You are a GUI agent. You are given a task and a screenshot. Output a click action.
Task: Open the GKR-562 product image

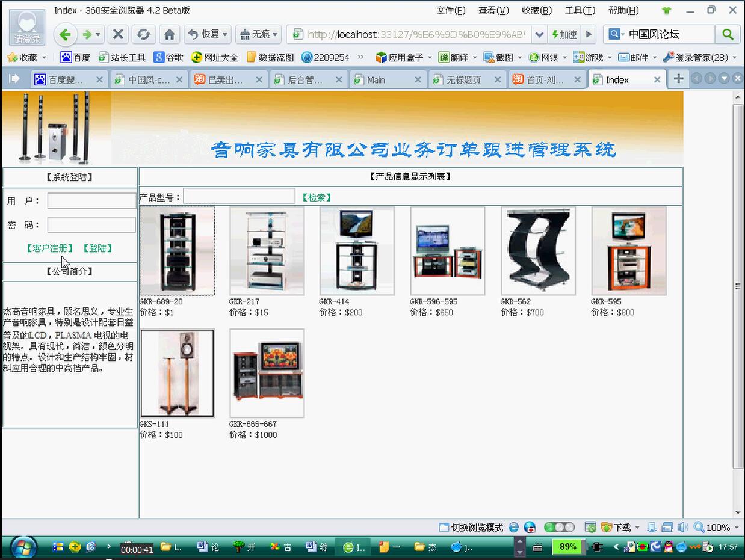539,251
